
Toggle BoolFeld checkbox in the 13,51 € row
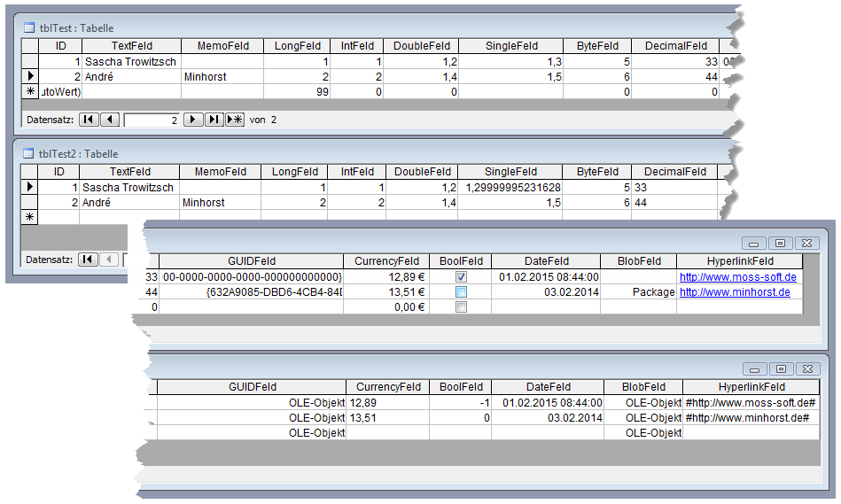point(460,292)
